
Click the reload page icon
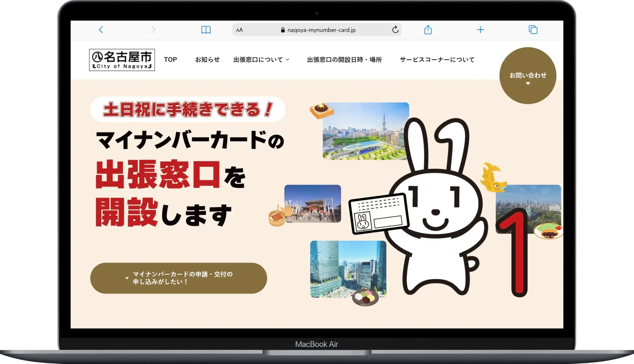click(395, 30)
